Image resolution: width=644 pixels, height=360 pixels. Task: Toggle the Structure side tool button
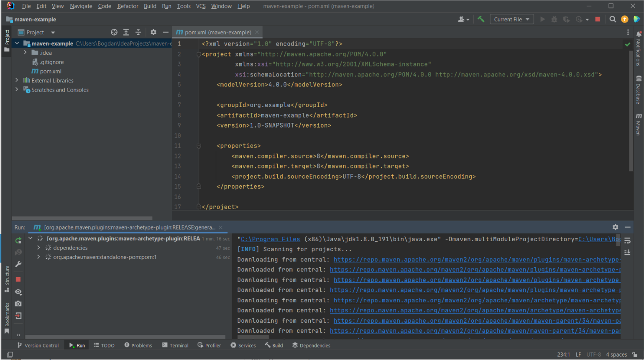pos(7,279)
